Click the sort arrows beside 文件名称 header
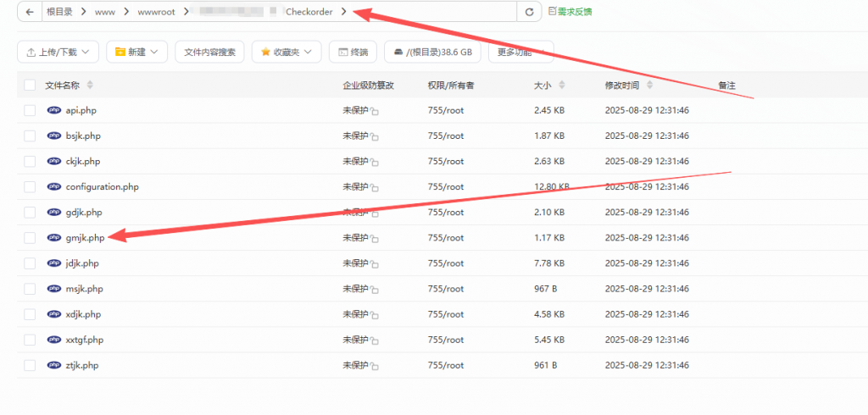The image size is (868, 415). pyautogui.click(x=91, y=86)
